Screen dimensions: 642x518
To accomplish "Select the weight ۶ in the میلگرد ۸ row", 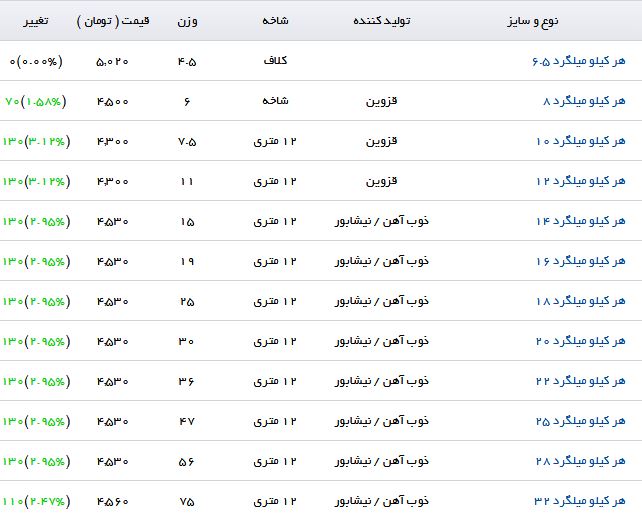I will (187, 102).
